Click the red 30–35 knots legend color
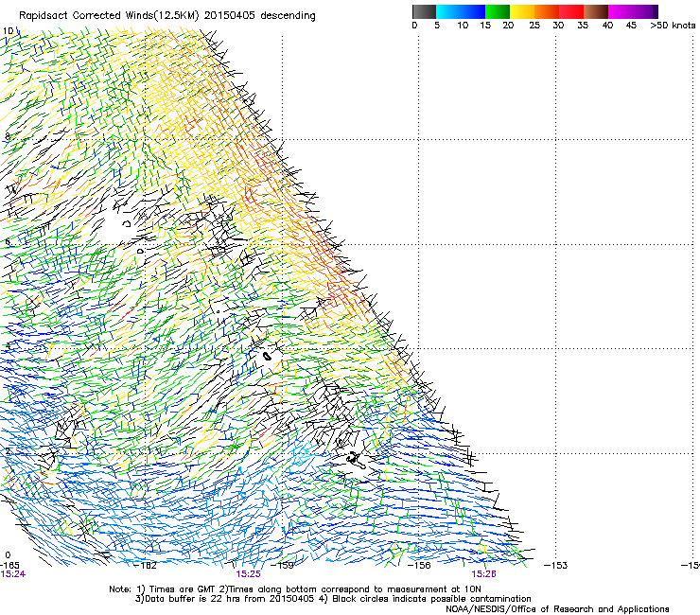700x615 pixels. 571,11
